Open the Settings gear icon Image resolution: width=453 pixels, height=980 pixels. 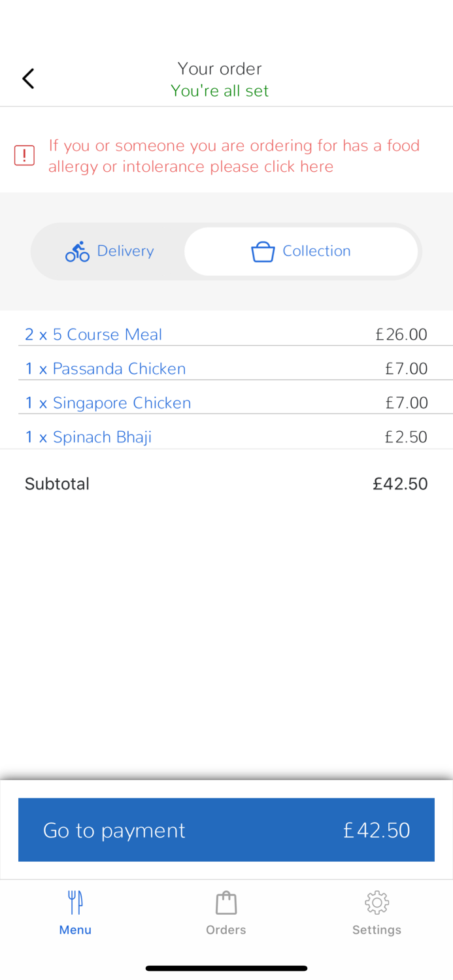(x=377, y=902)
